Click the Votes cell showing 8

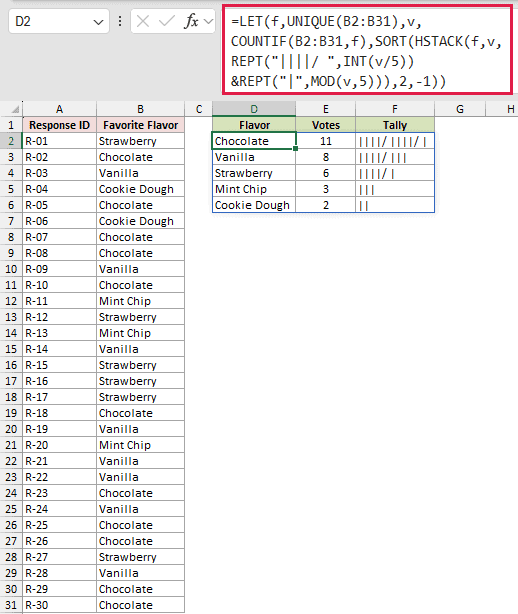[326, 157]
